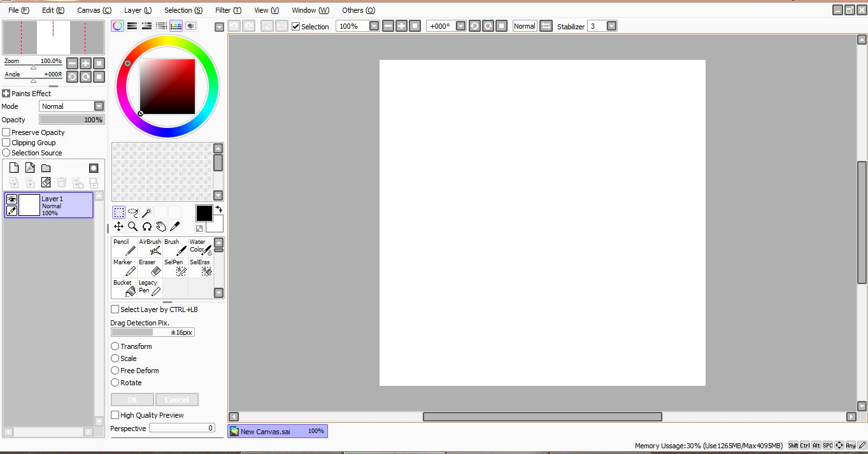Open the canvas zoom percentage dropdown
The height and width of the screenshot is (454, 868).
[374, 26]
